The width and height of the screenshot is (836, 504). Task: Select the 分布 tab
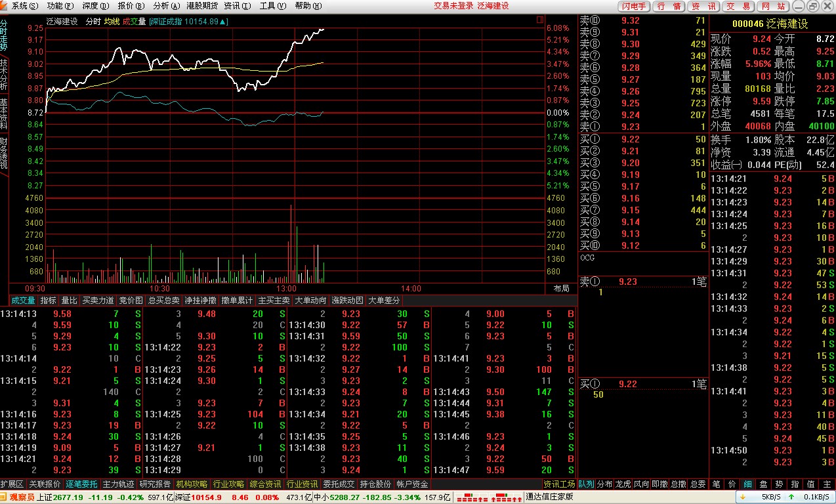coord(605,484)
